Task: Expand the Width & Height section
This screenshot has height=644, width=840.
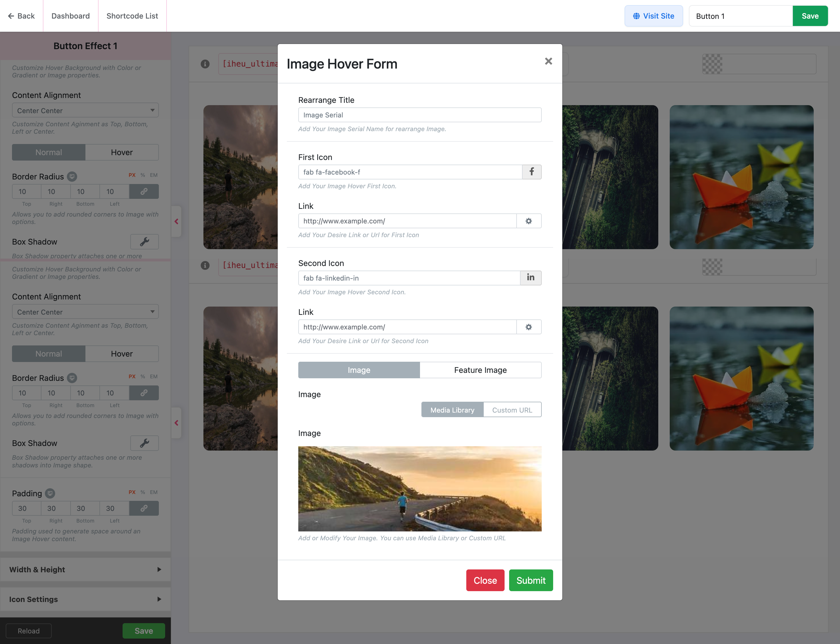Action: [x=85, y=570]
